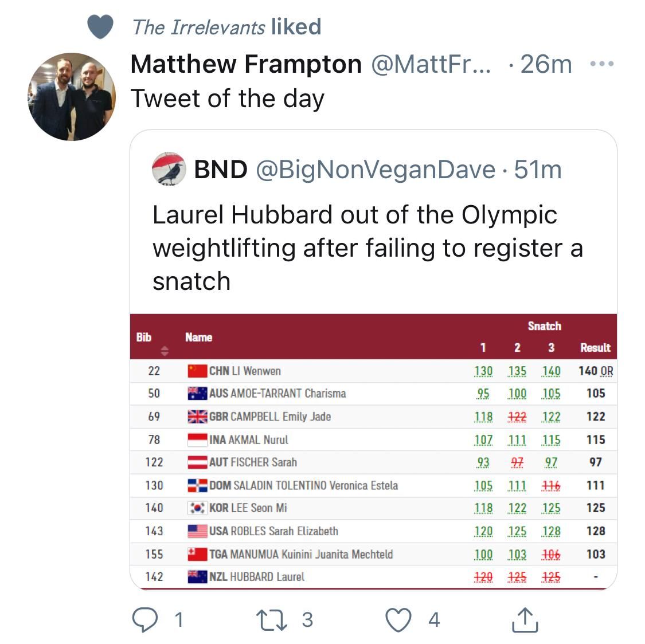Click the gray heart beside 'The Irrelevants liked'
The width and height of the screenshot is (645, 644).
pyautogui.click(x=100, y=27)
